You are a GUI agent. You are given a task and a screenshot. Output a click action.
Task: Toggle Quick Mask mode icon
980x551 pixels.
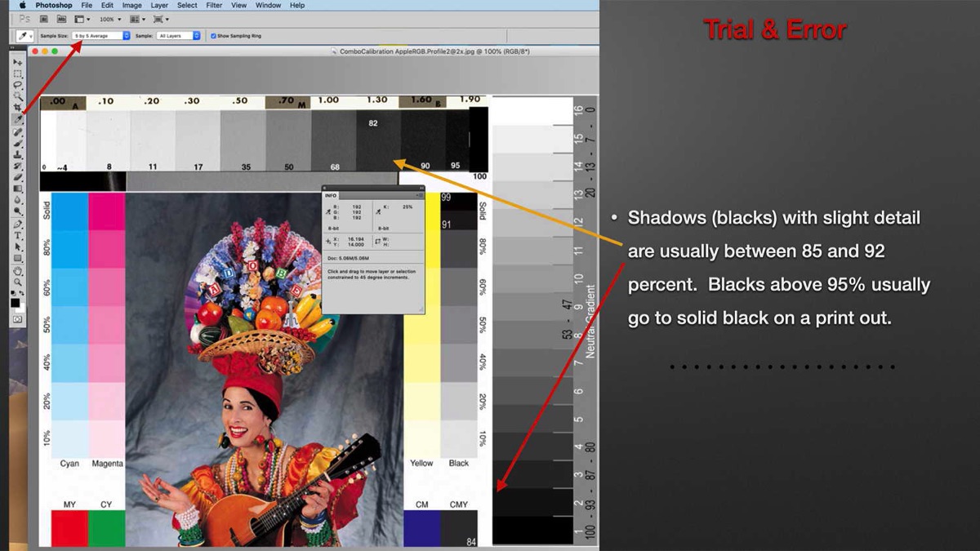click(17, 319)
